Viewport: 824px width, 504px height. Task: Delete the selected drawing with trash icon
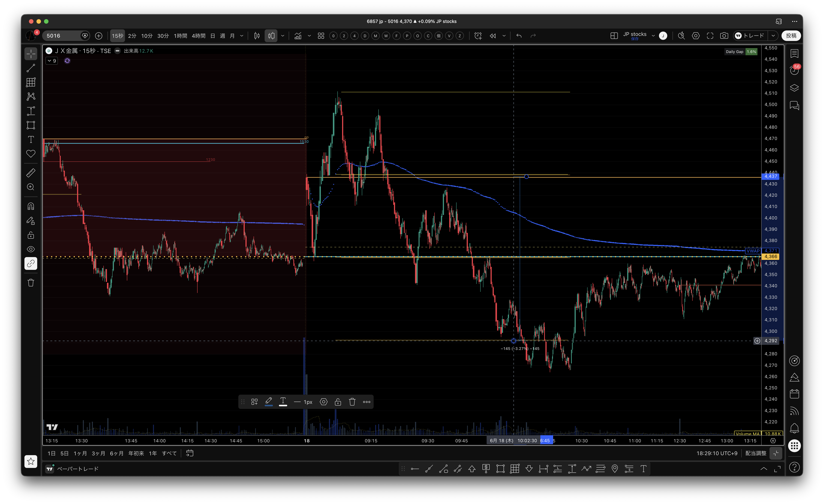pyautogui.click(x=352, y=402)
